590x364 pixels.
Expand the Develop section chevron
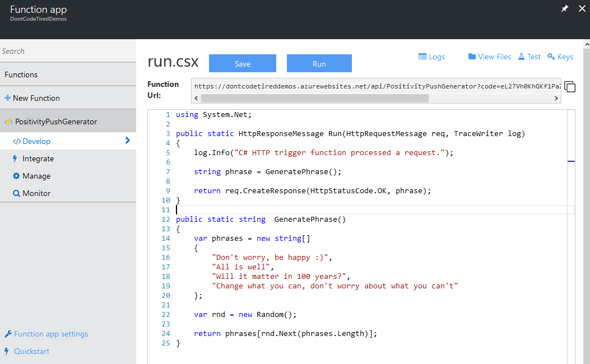(x=128, y=141)
